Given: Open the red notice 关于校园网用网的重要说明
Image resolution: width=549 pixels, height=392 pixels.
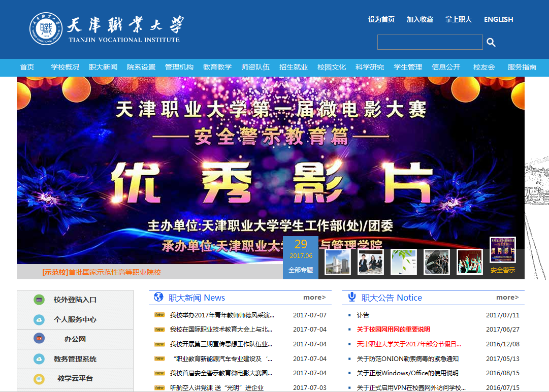Looking at the screenshot, I should point(393,330).
